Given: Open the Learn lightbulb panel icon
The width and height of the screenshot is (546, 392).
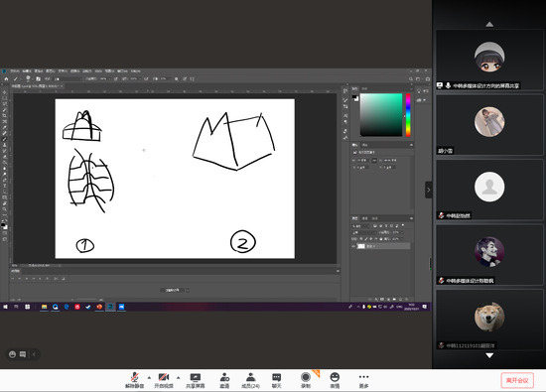Looking at the screenshot, I should (419, 91).
